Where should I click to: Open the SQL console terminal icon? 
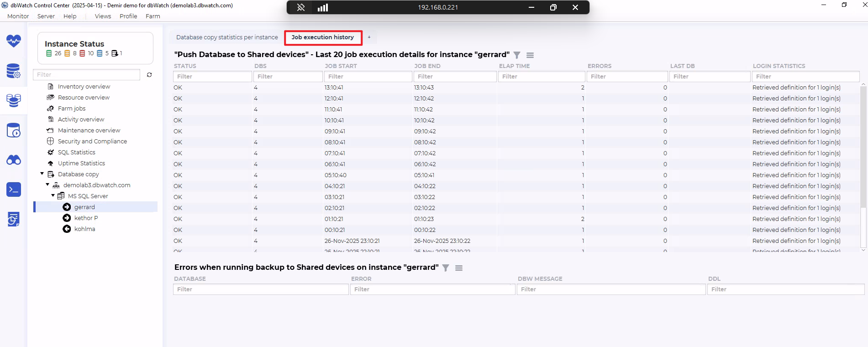point(14,189)
